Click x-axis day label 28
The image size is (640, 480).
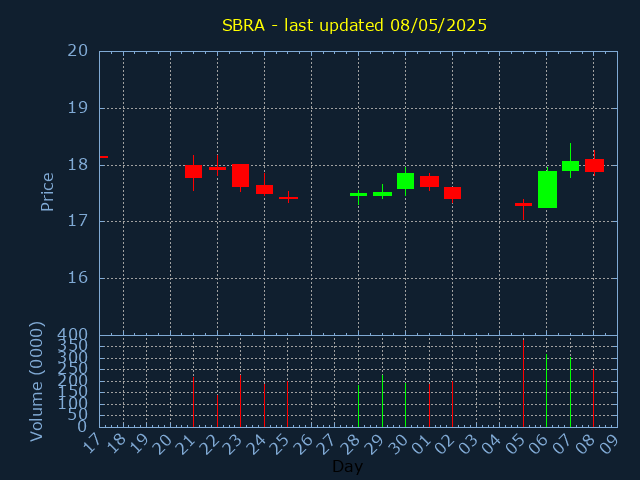351,444
